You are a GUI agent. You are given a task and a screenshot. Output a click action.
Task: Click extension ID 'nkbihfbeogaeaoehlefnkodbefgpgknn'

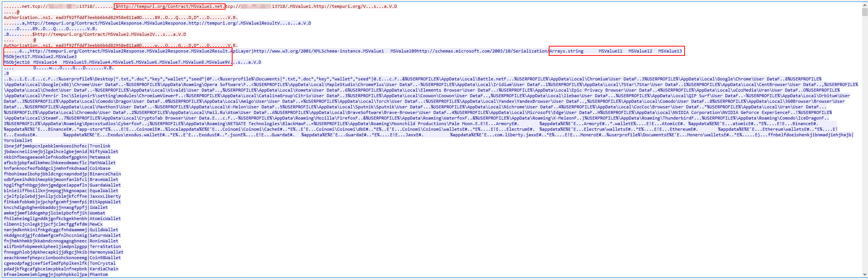(45, 157)
